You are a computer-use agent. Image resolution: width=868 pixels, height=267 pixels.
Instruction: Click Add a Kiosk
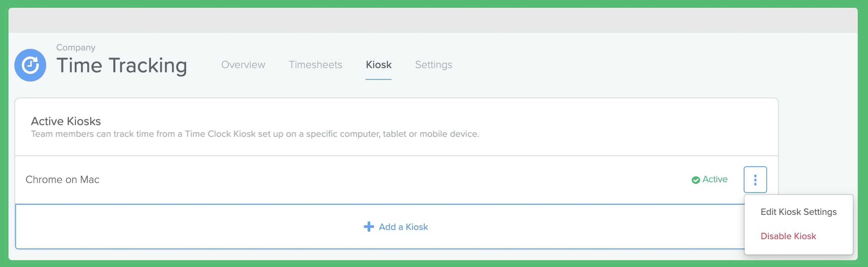(395, 227)
